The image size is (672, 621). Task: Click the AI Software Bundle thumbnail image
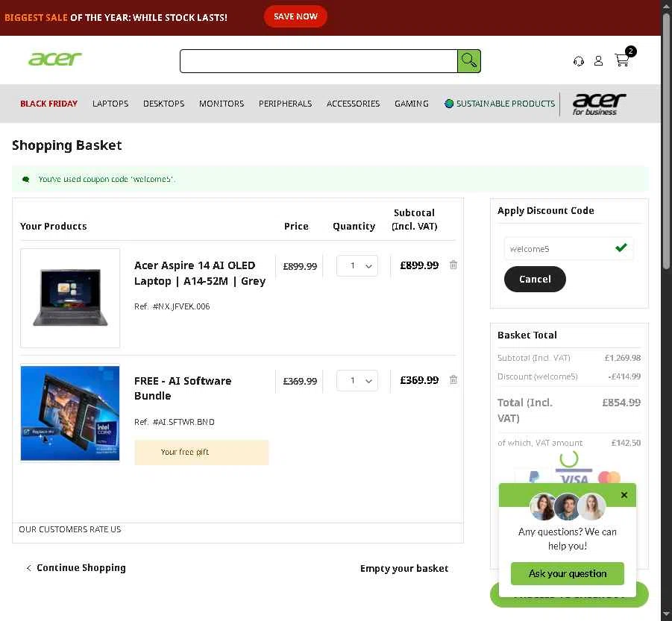(70, 413)
